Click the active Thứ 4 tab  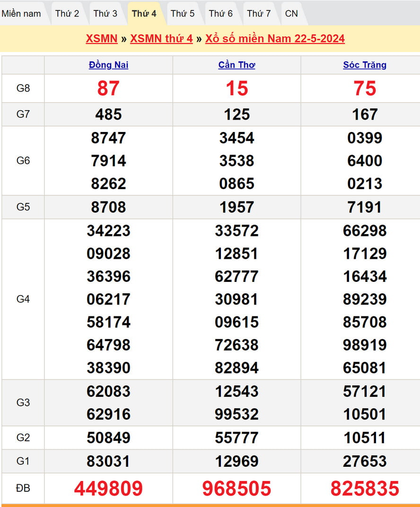(144, 13)
